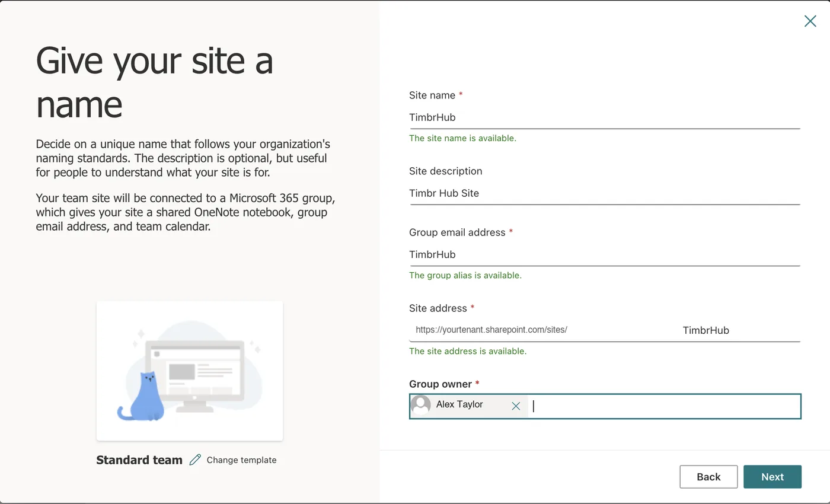Click Alex Taylor's avatar icon
This screenshot has width=830, height=504.
pyautogui.click(x=421, y=406)
